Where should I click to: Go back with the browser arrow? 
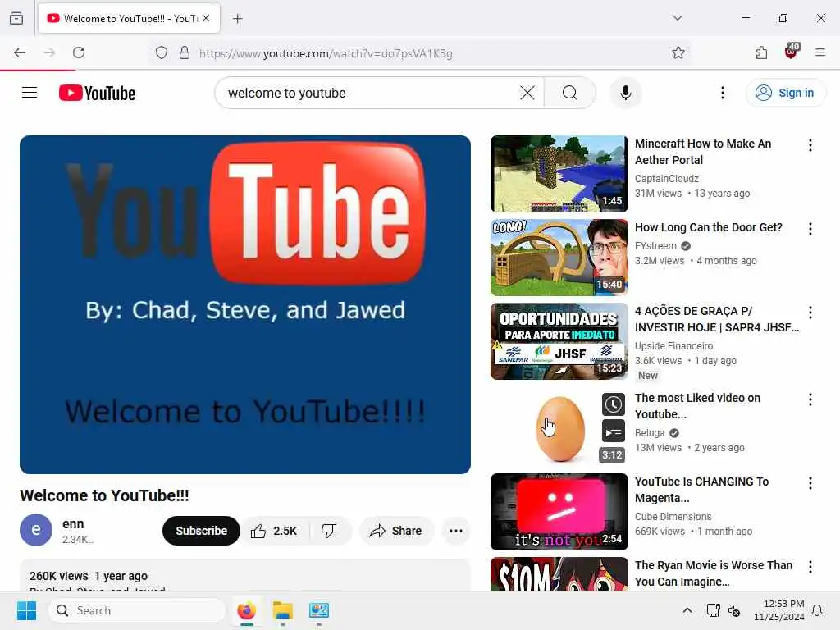pyautogui.click(x=20, y=52)
